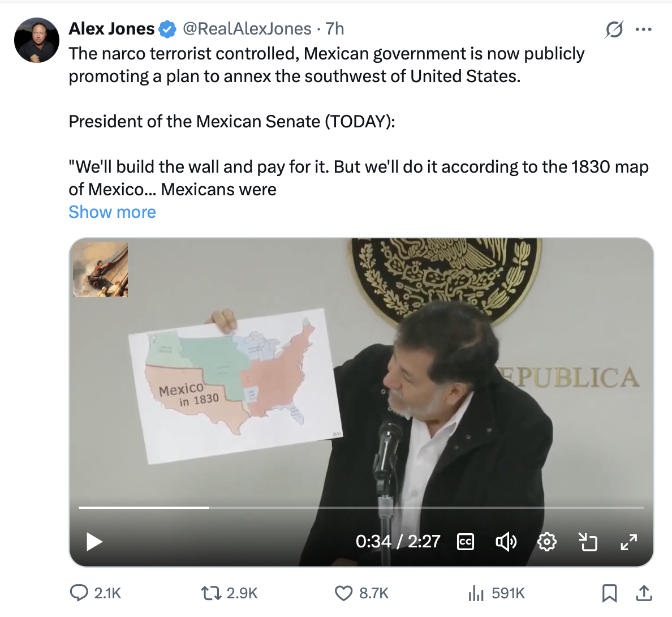This screenshot has width=672, height=617.
Task: Open the reply comments icon
Action: [79, 593]
